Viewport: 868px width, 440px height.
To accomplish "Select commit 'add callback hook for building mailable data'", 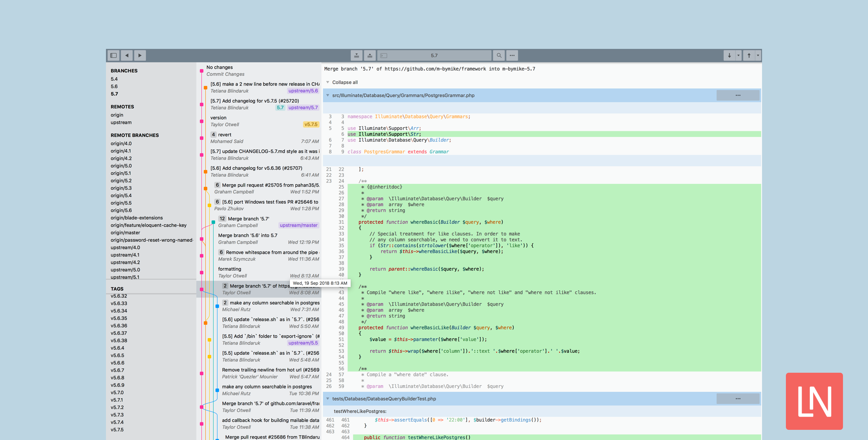I will click(259, 424).
